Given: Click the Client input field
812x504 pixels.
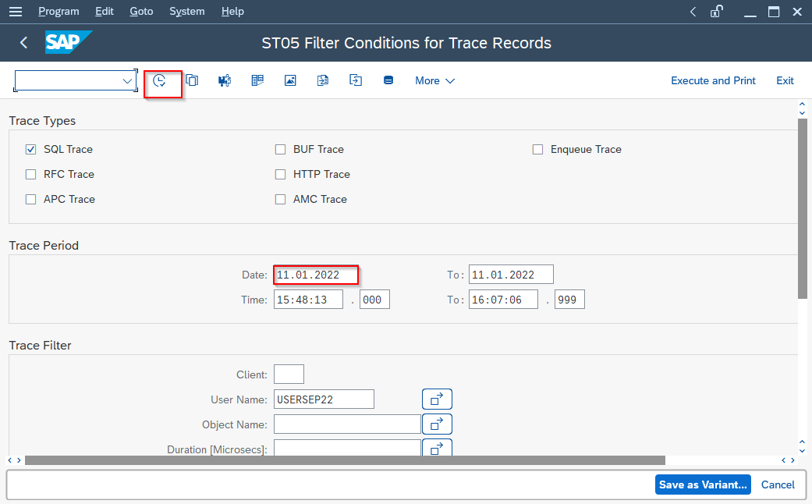Looking at the screenshot, I should point(289,374).
